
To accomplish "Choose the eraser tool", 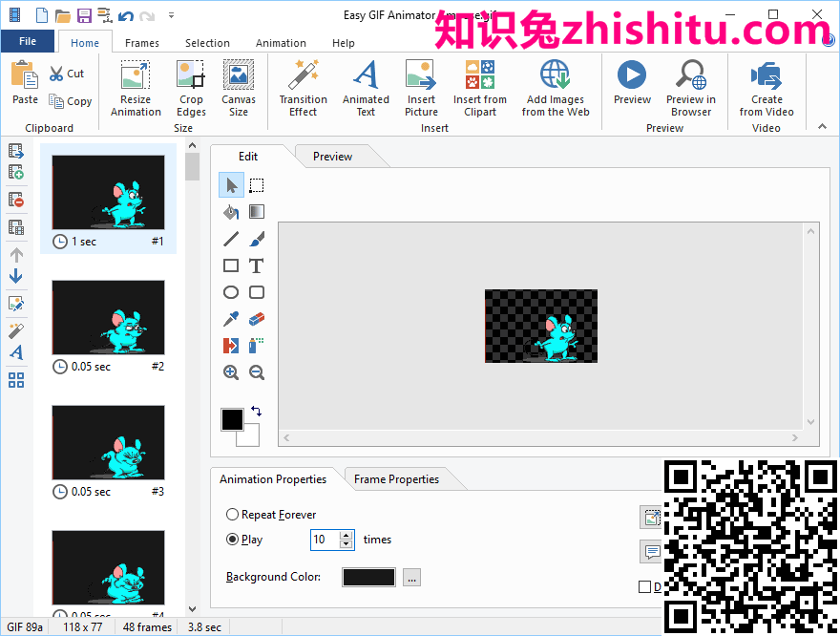I will (257, 319).
